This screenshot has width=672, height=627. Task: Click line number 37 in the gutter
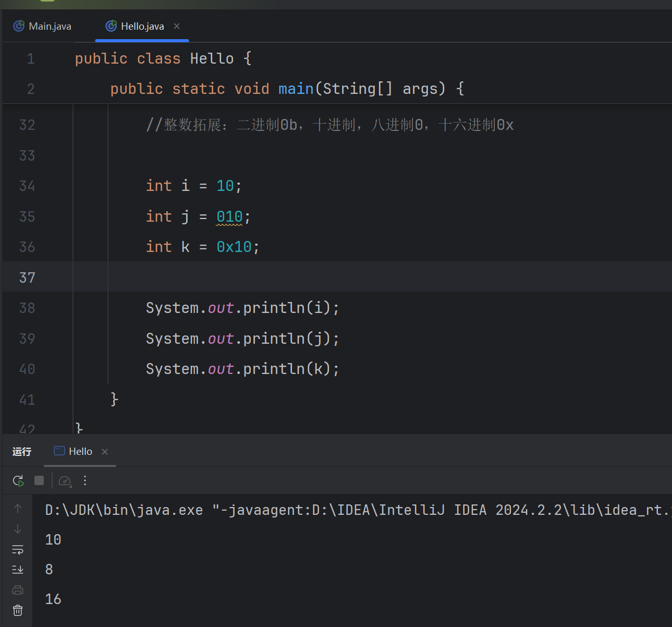[27, 278]
